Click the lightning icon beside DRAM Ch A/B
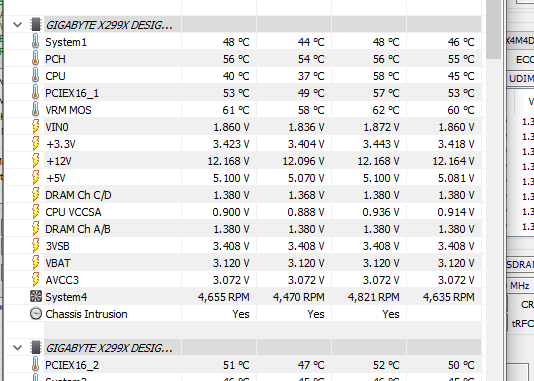 point(35,229)
